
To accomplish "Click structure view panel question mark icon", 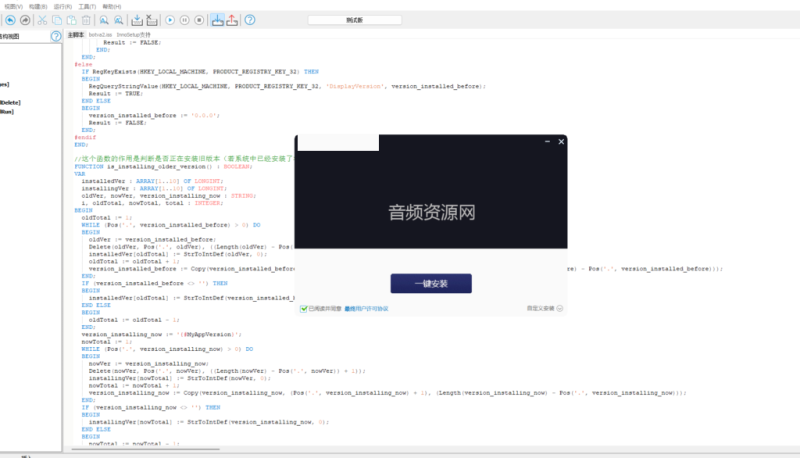I will pyautogui.click(x=56, y=36).
